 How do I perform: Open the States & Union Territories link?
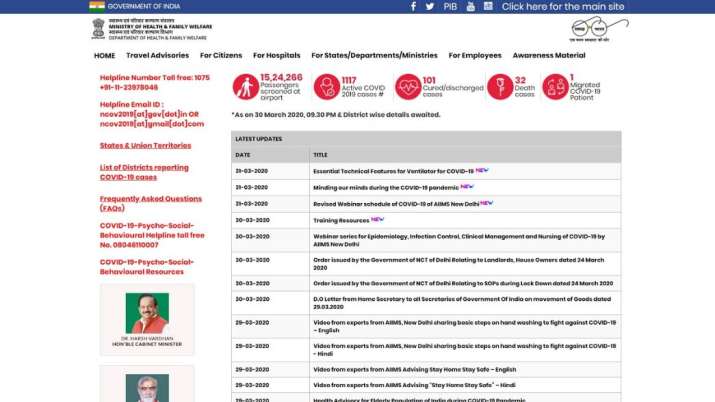[x=145, y=145]
